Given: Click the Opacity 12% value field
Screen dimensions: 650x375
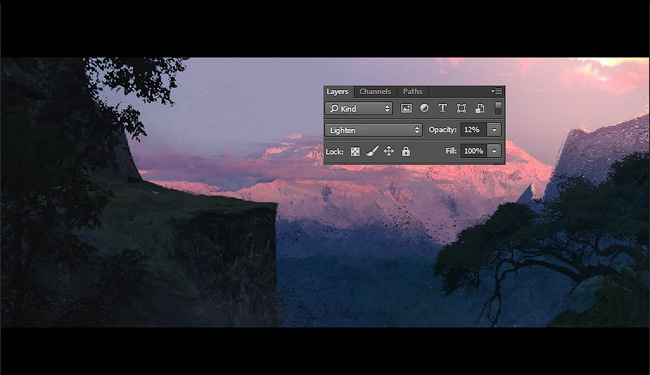Looking at the screenshot, I should tap(473, 130).
